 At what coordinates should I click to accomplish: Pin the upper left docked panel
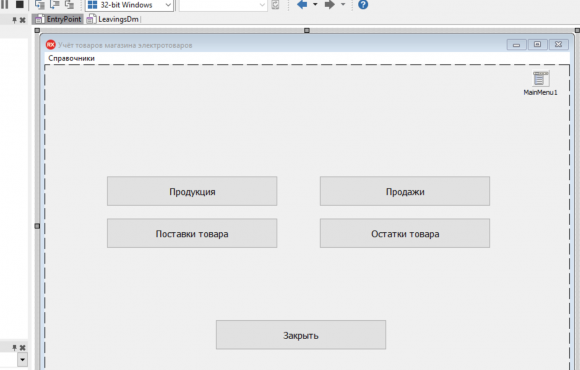[14, 20]
